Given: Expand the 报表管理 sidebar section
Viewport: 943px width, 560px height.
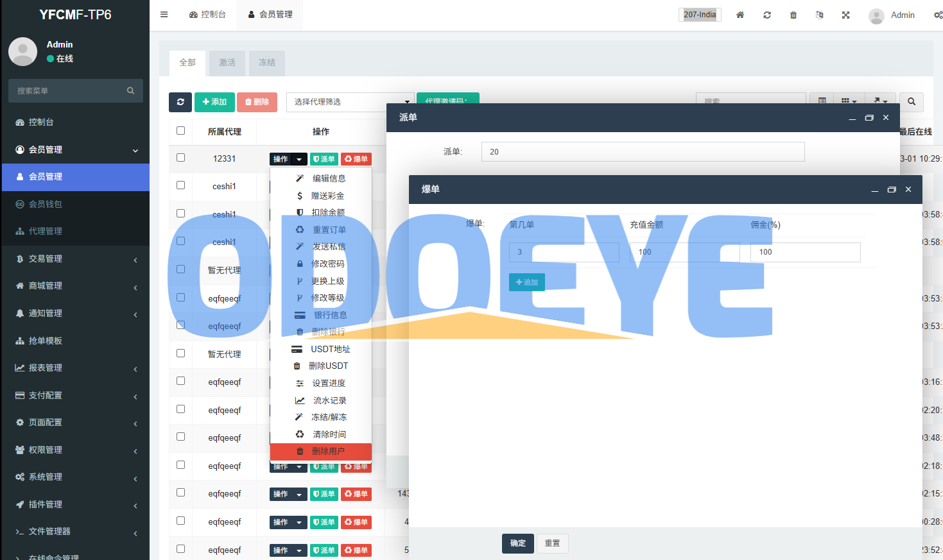Looking at the screenshot, I should pos(75,368).
